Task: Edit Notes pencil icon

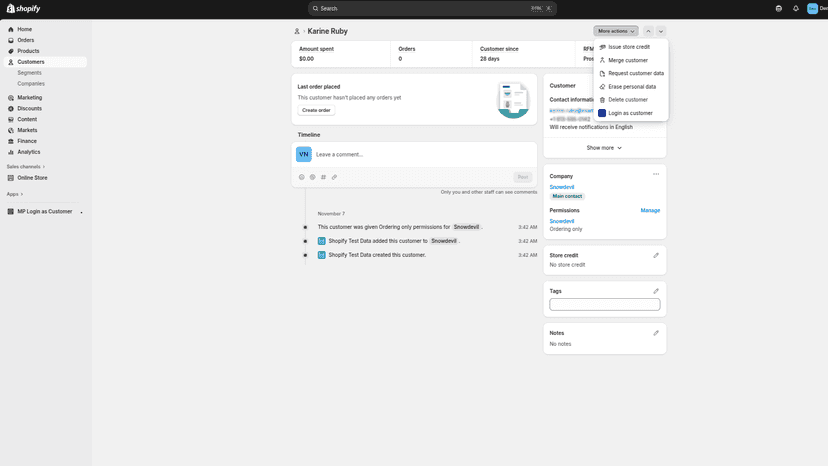Action: (x=656, y=333)
